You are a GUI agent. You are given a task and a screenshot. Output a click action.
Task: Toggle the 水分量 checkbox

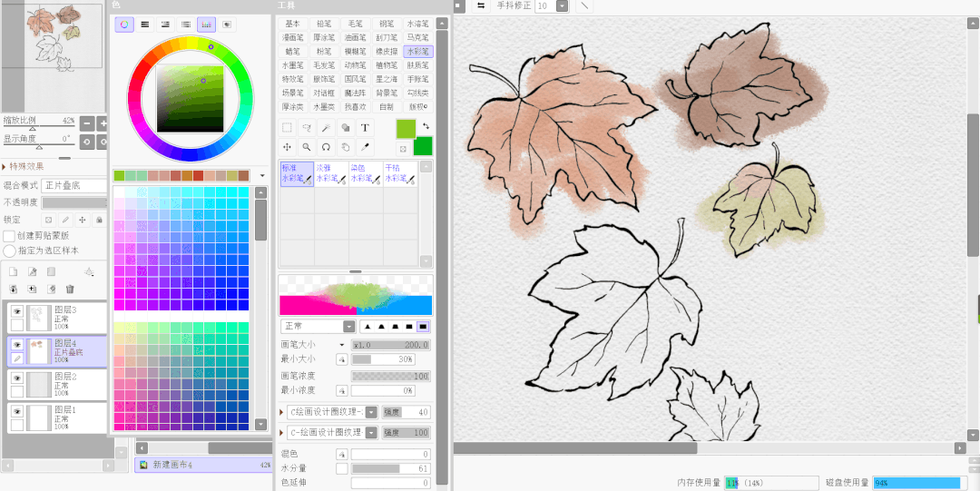click(342, 468)
